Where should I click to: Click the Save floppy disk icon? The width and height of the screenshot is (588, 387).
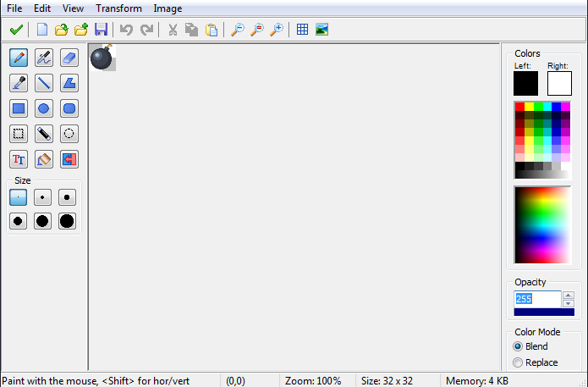100,30
